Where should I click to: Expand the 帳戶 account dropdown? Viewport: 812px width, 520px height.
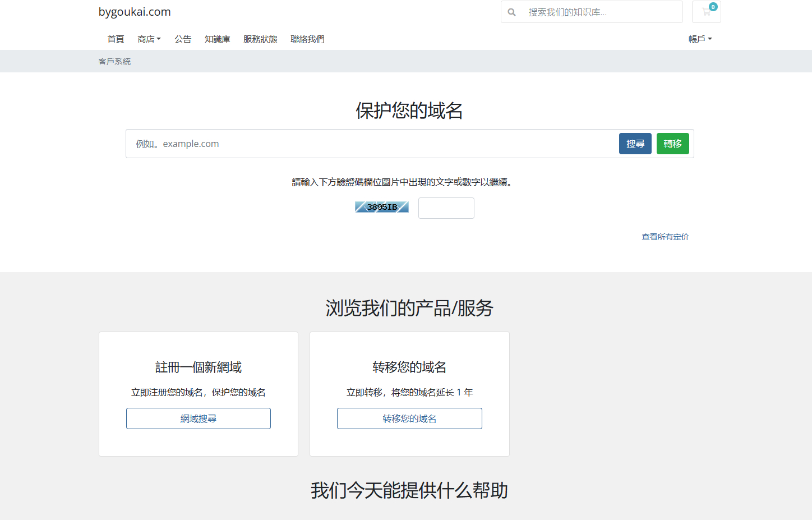pyautogui.click(x=700, y=39)
